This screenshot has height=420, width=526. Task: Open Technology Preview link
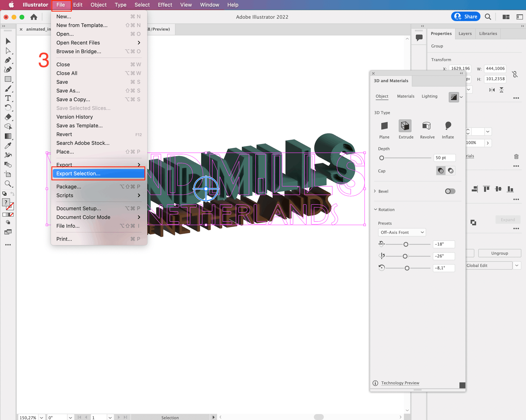[x=400, y=383]
